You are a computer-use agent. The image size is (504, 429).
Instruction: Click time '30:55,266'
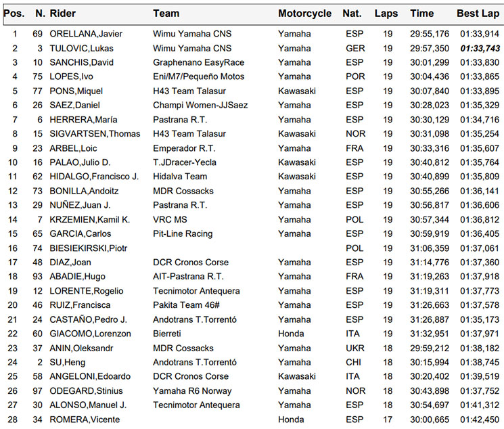click(x=430, y=191)
